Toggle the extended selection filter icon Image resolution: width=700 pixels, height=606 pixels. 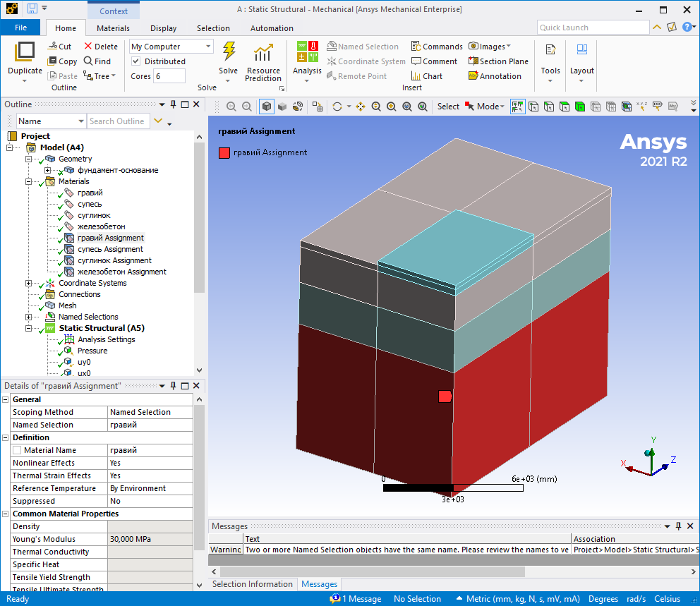(517, 107)
